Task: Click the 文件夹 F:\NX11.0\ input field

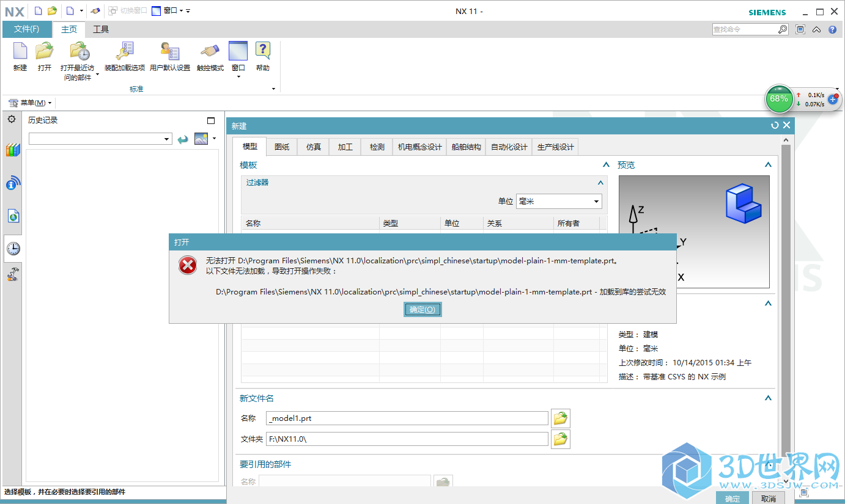Action: pyautogui.click(x=407, y=439)
